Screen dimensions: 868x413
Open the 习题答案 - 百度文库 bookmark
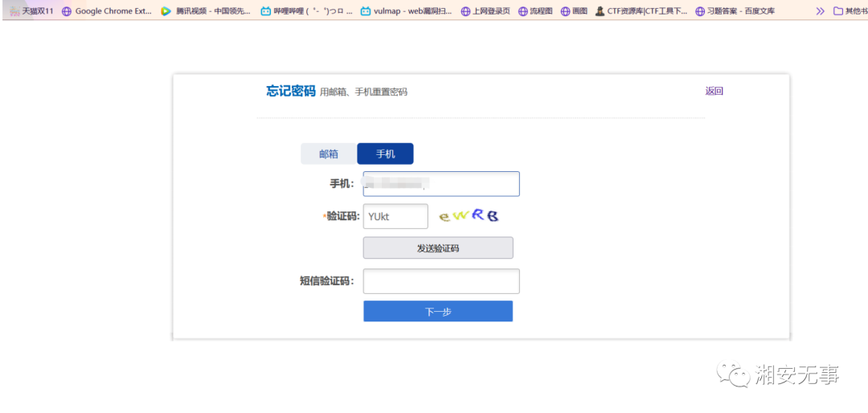[735, 10]
